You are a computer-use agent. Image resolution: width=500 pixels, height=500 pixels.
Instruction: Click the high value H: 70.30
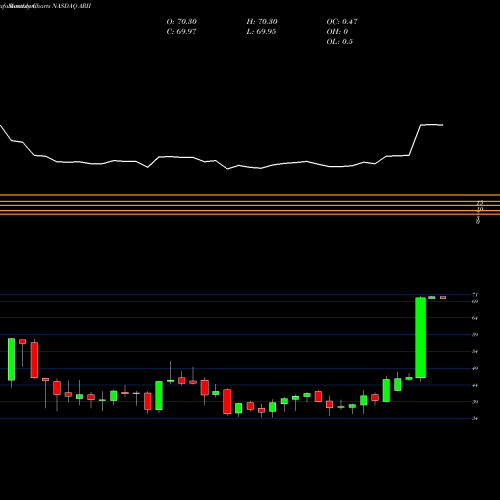pos(262,22)
